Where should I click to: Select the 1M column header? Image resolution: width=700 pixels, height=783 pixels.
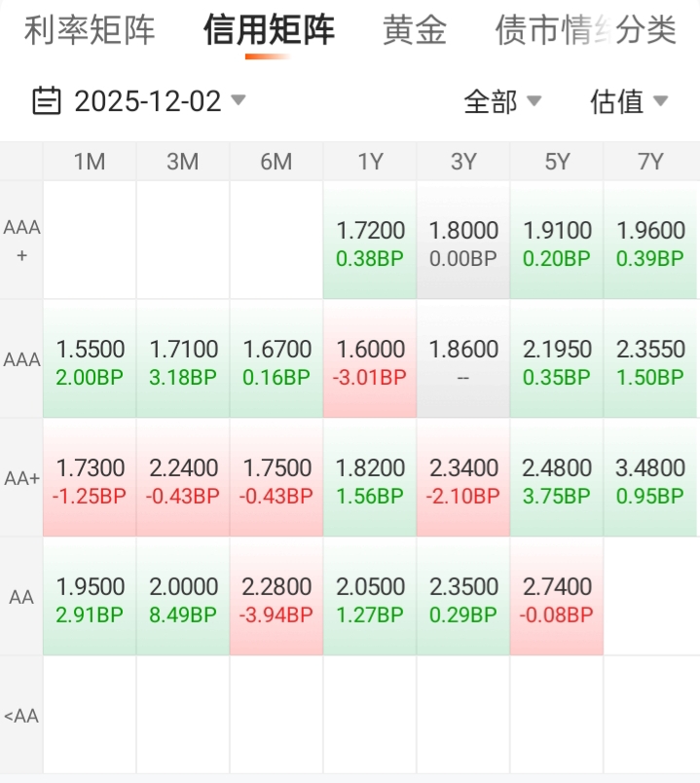(90, 162)
